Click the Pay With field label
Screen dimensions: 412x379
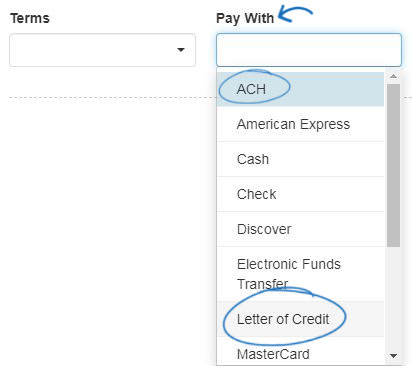pos(245,18)
